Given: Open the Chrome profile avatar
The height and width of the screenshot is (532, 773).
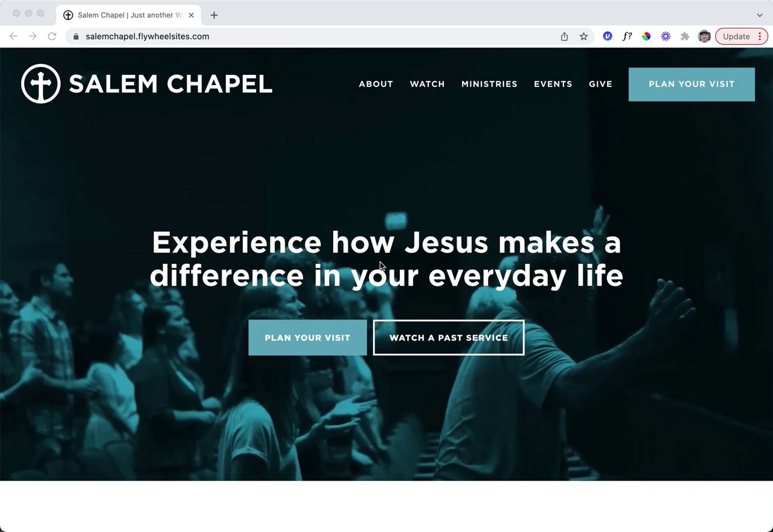Looking at the screenshot, I should tap(704, 36).
